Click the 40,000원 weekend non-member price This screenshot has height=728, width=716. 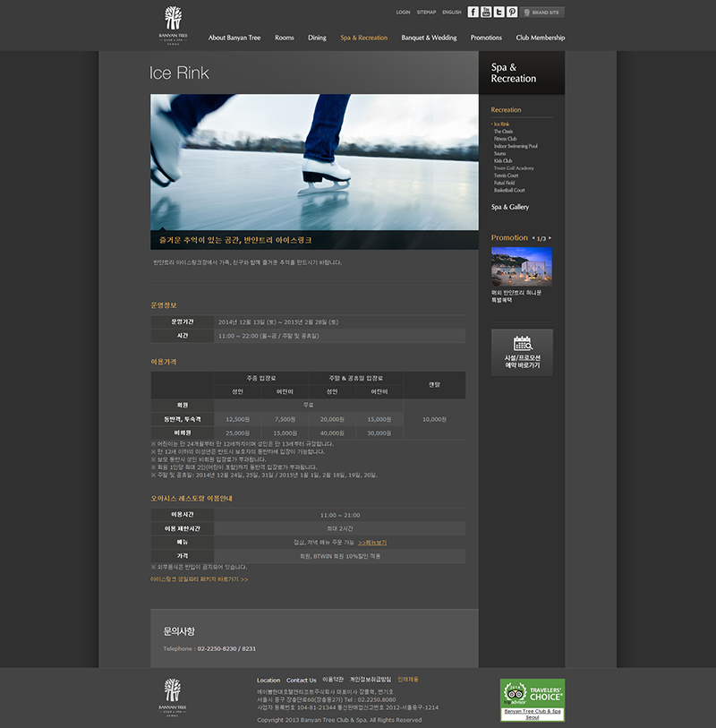(332, 433)
